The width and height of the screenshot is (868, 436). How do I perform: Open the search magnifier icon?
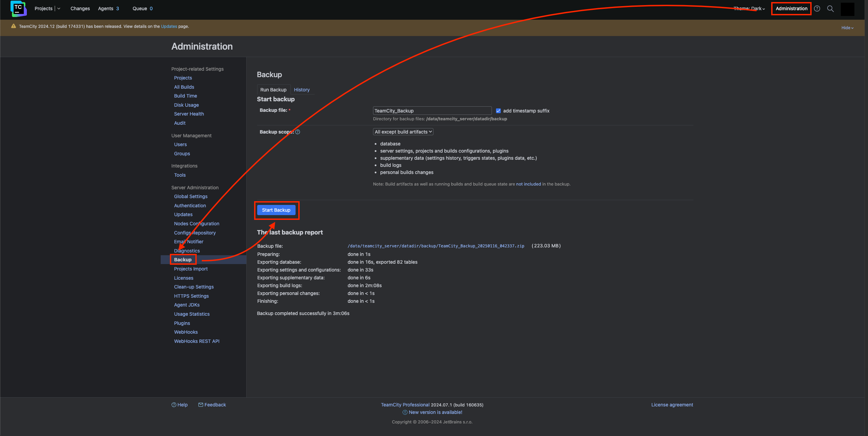pyautogui.click(x=830, y=9)
